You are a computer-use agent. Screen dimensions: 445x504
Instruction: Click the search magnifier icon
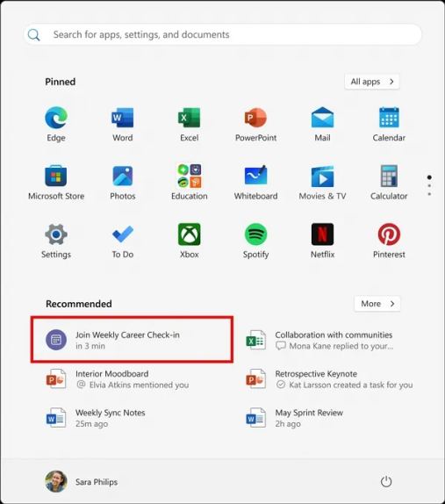pos(33,35)
